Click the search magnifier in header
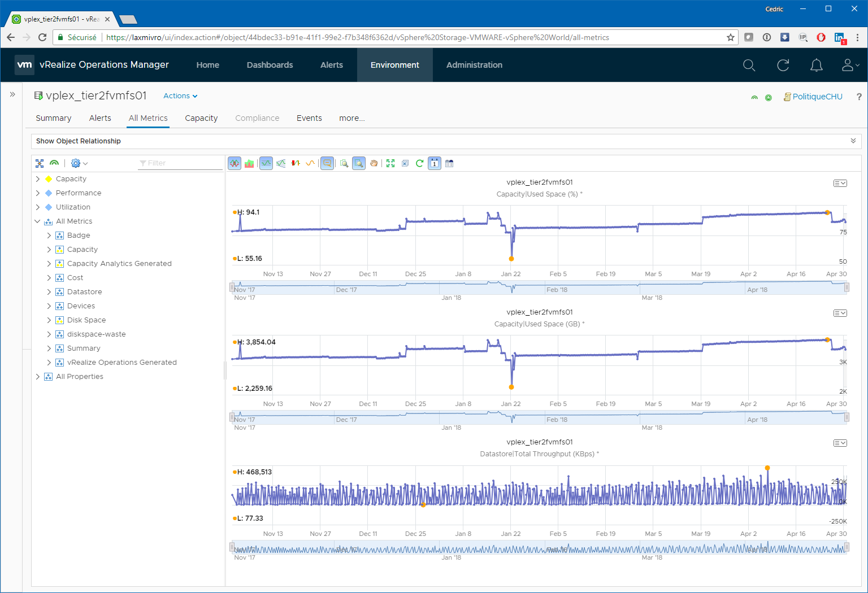 click(x=749, y=66)
